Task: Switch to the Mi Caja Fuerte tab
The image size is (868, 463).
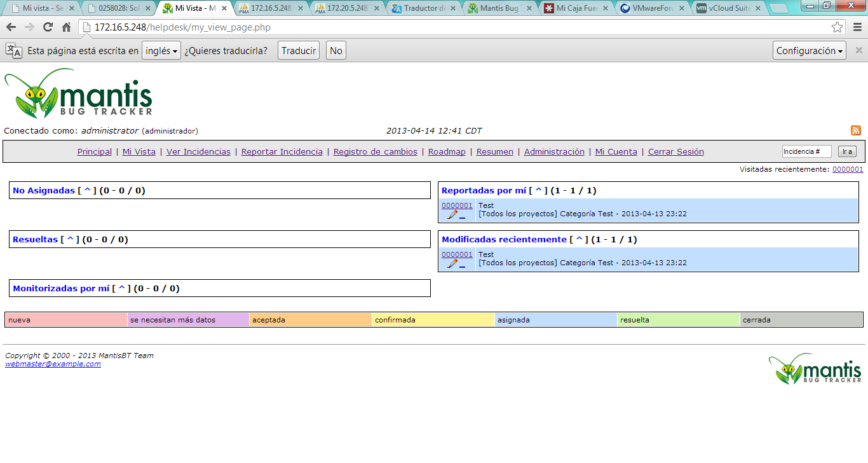Action: (576, 9)
